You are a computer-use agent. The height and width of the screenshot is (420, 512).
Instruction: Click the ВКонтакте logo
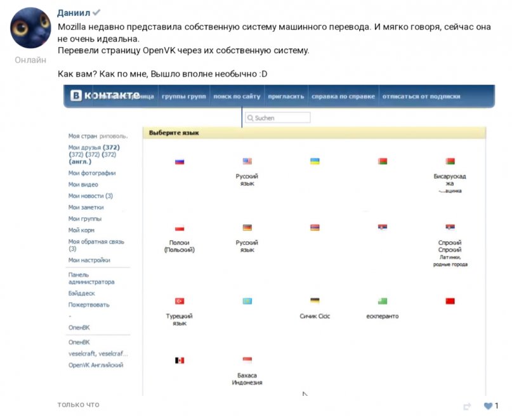(105, 95)
